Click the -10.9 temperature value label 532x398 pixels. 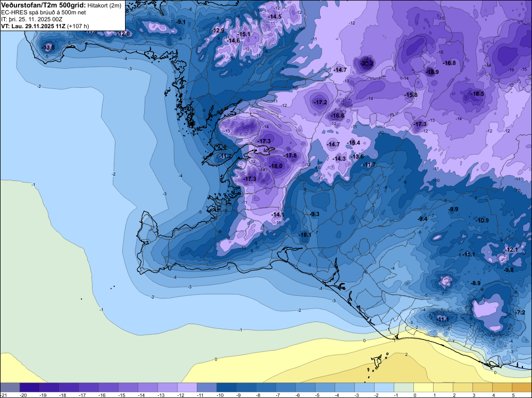pos(482,220)
